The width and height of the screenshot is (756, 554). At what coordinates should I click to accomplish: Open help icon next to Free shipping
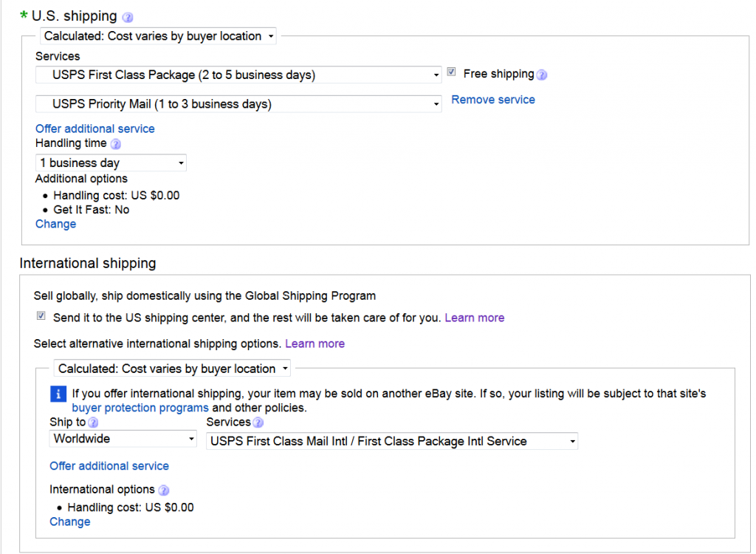(x=542, y=75)
